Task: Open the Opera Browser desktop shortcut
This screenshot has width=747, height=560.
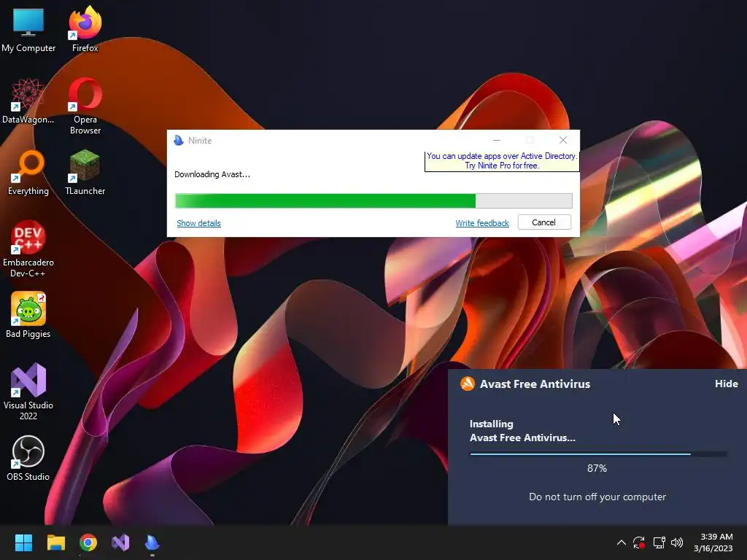Action: click(x=85, y=106)
